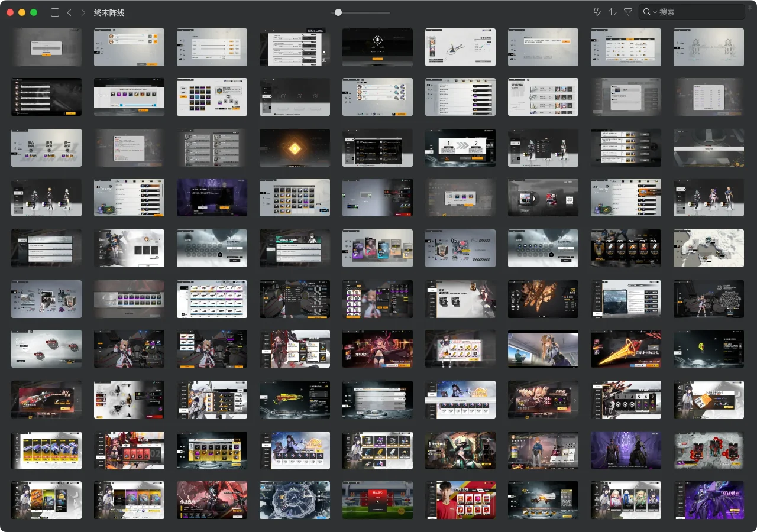Open the large 意识 calligraphy thumbnail

[709, 47]
